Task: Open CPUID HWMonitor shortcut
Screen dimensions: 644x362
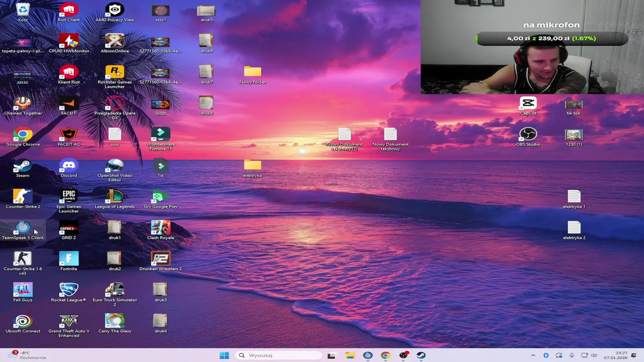Action: click(68, 44)
